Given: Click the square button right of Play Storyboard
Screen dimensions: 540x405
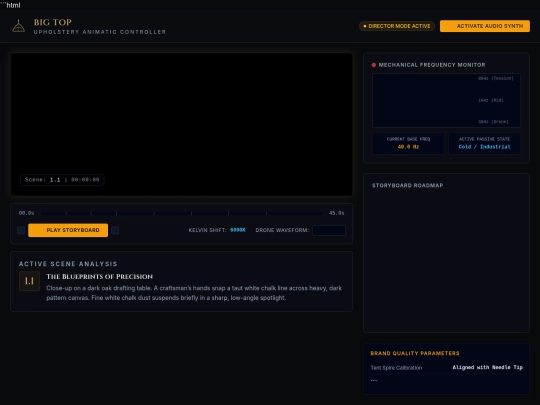Looking at the screenshot, I should pos(115,230).
